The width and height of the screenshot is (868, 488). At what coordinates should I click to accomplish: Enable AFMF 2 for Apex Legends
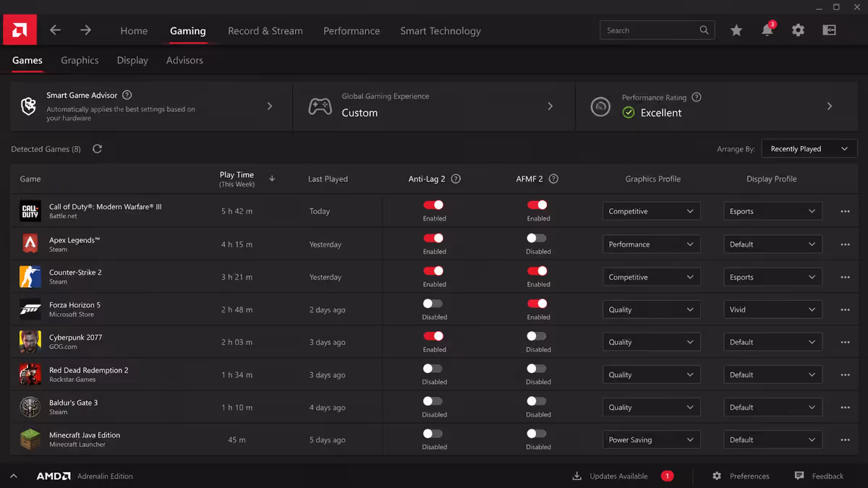(537, 238)
